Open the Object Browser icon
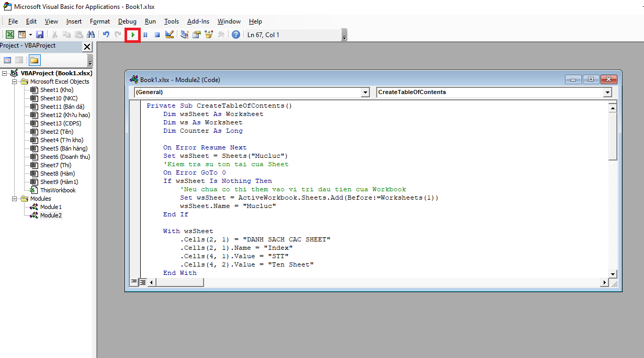This screenshot has width=644, height=358. coord(209,35)
